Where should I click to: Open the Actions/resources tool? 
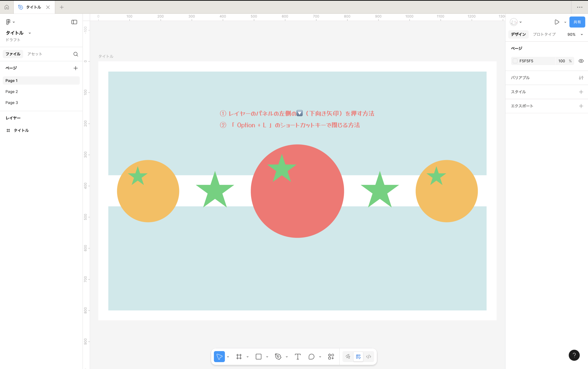click(x=331, y=357)
